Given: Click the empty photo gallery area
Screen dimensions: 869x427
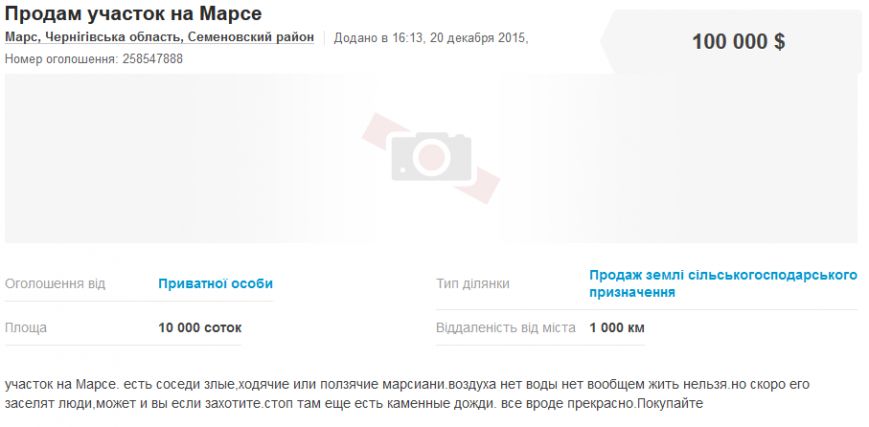Looking at the screenshot, I should point(431,159).
